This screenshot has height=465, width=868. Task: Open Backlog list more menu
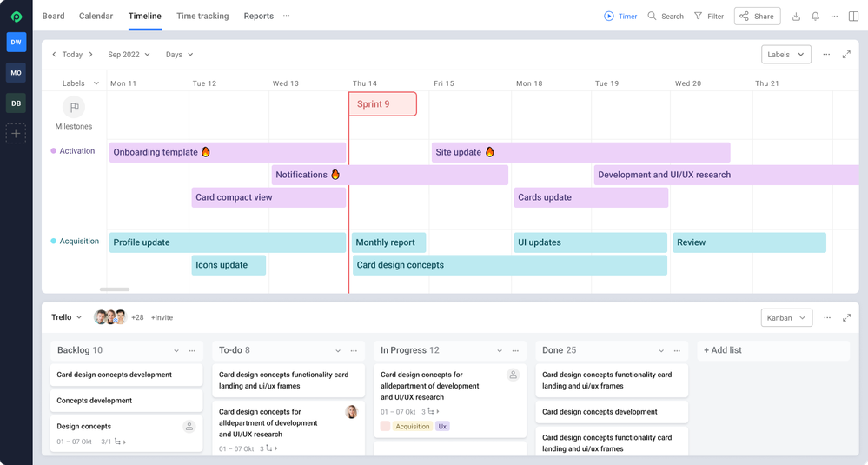(x=192, y=351)
